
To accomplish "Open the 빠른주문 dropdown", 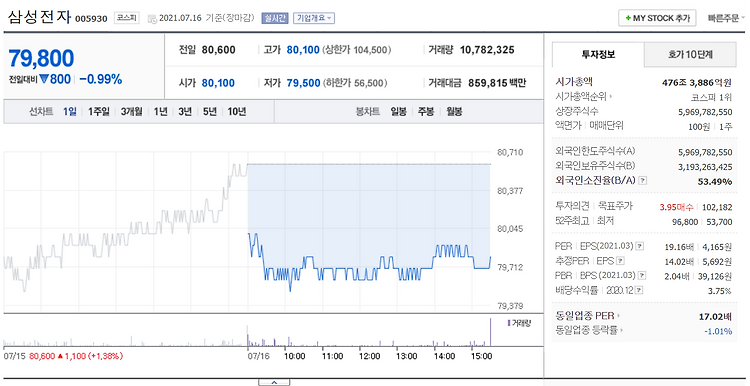I will pyautogui.click(x=727, y=18).
